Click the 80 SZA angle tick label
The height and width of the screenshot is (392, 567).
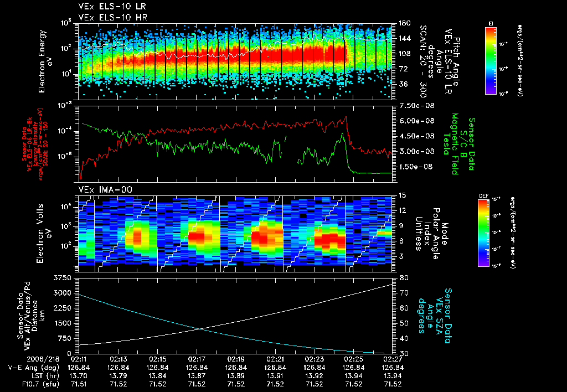click(404, 278)
